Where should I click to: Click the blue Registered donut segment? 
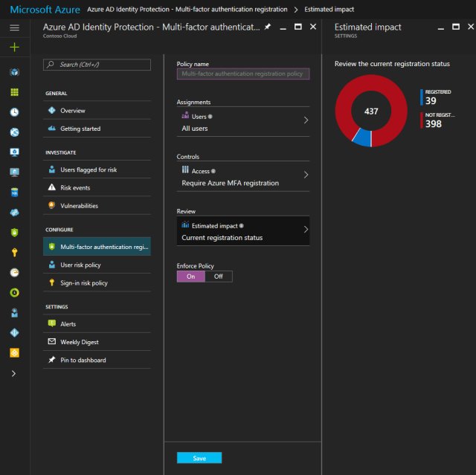point(363,138)
